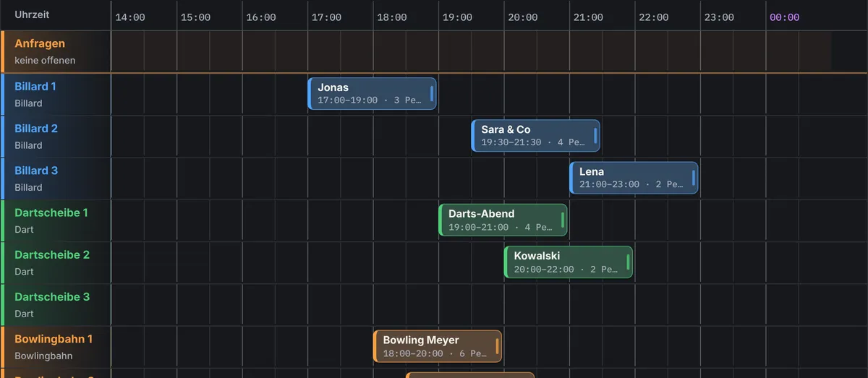Select the Anfragen row header

pos(56,51)
